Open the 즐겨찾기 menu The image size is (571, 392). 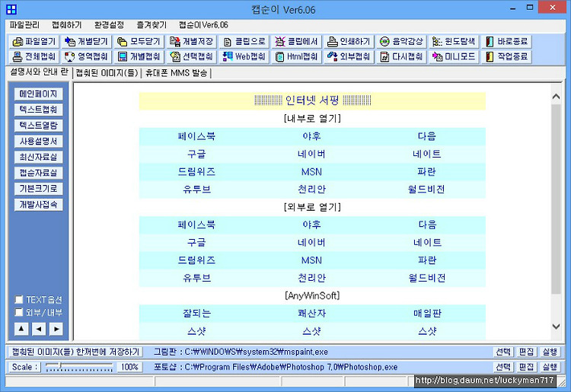click(x=152, y=25)
